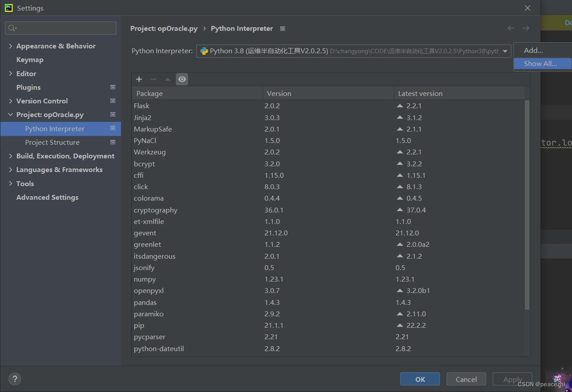Click the upgrade arrow next to Flask 2.2.1
Image resolution: width=572 pixels, height=392 pixels.
400,106
